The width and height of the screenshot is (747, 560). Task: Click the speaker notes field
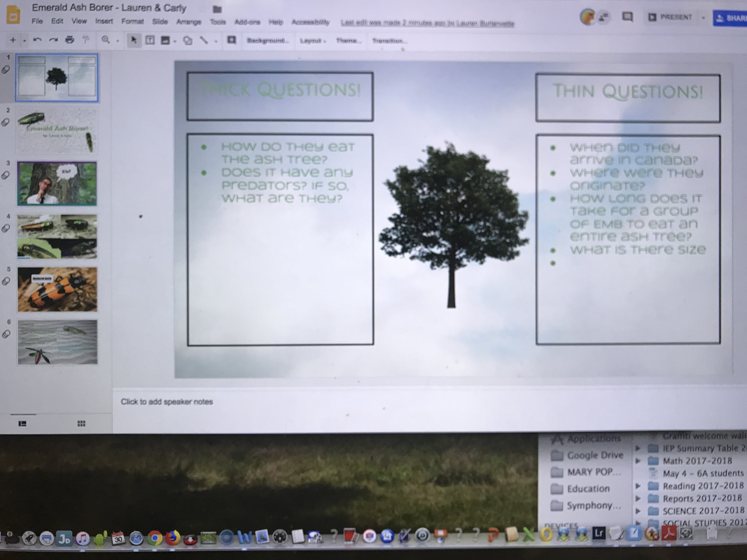167,402
